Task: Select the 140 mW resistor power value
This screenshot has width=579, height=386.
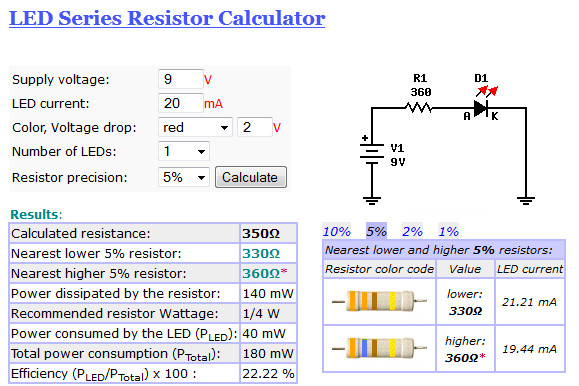Action: click(x=268, y=294)
